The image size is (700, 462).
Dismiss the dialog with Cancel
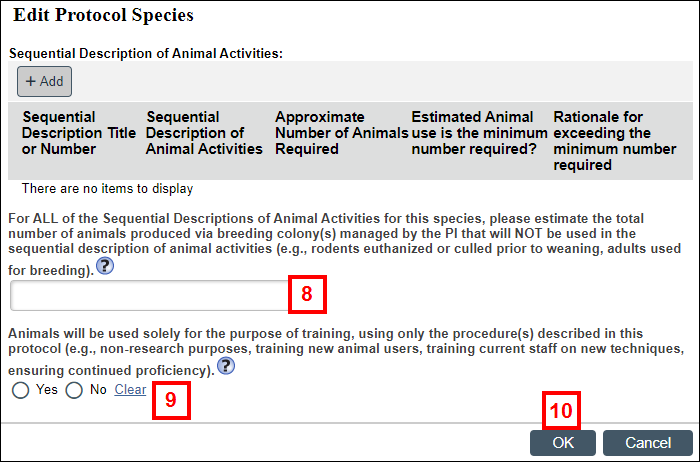pyautogui.click(x=648, y=443)
